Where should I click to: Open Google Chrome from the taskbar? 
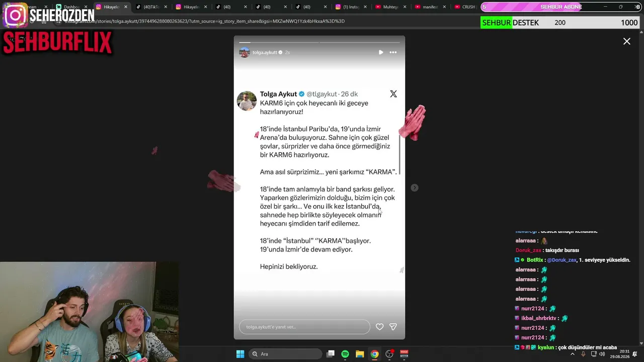pos(374,354)
